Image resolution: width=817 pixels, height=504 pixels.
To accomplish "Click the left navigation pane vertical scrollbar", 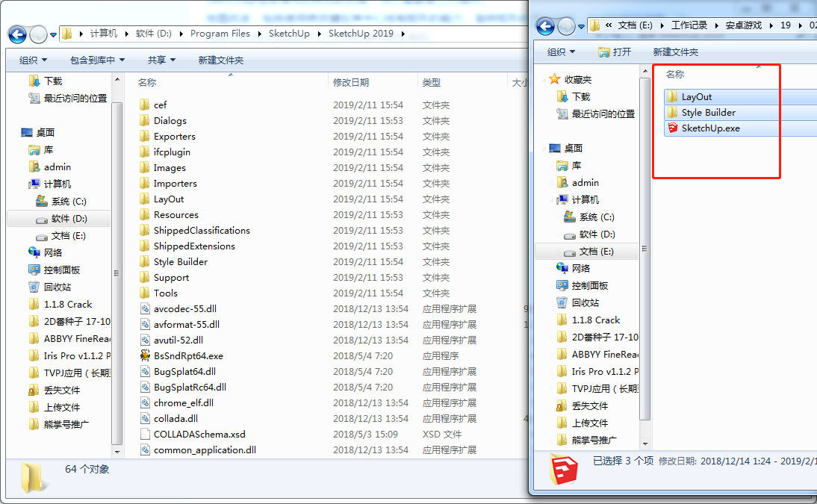I will point(117,261).
